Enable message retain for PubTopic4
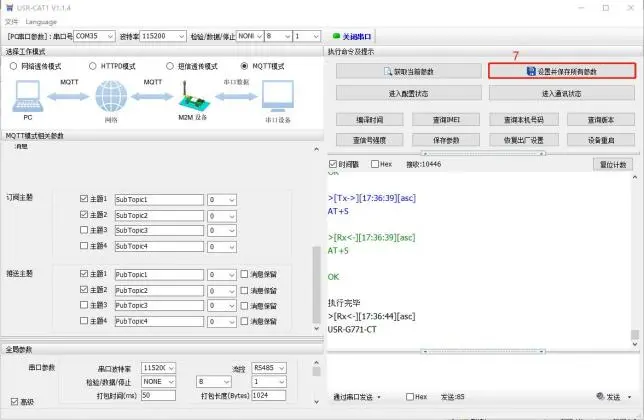Screen dimensions: 644x420 [244, 321]
